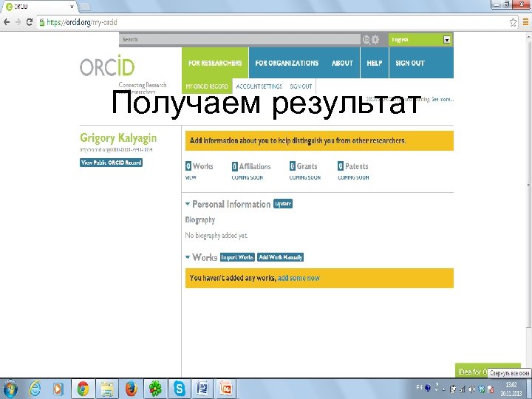Click the ORCID browser tab

point(40,7)
